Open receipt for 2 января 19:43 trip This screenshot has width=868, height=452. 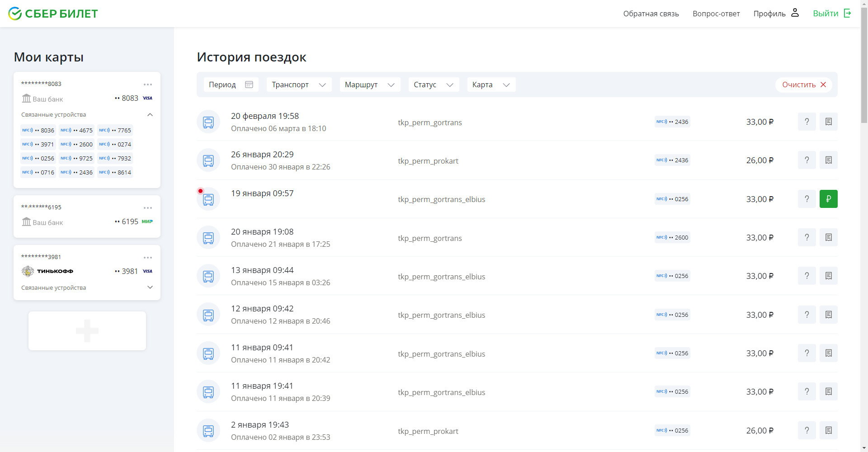tap(828, 430)
